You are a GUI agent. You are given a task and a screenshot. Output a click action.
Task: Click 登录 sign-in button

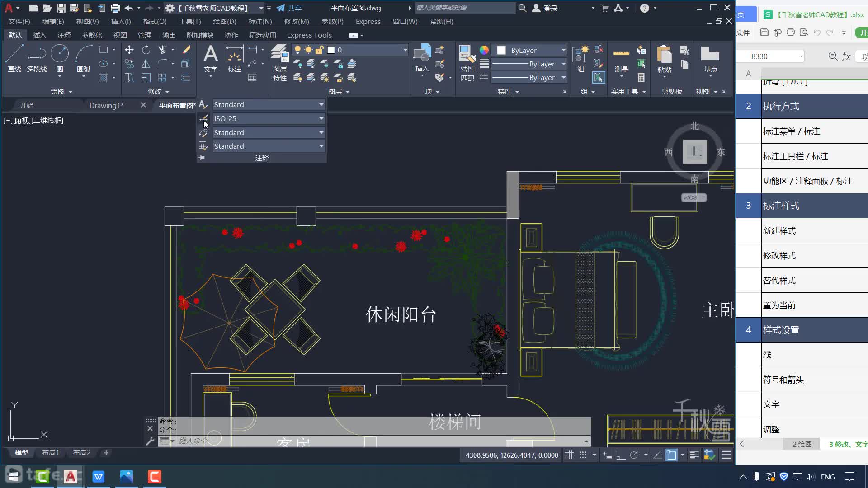544,8
